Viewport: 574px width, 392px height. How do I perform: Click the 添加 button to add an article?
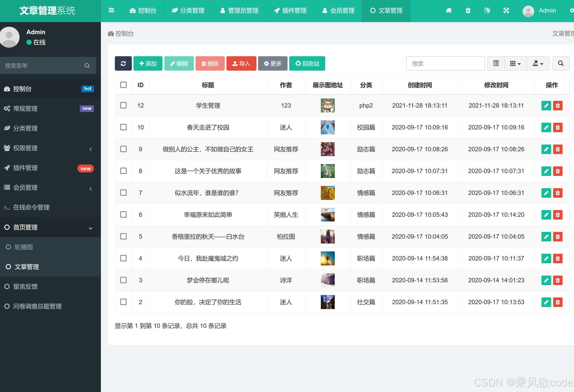coord(147,63)
